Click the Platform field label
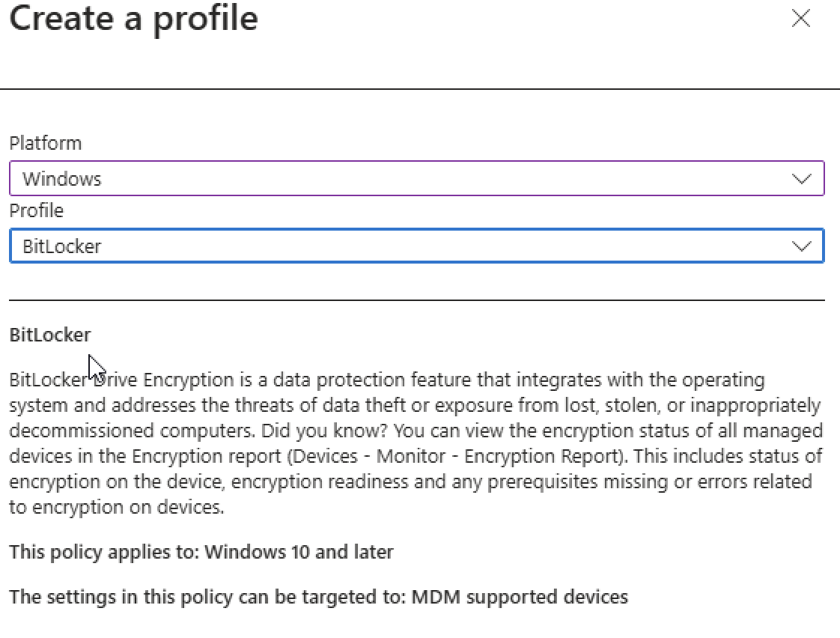This screenshot has width=840, height=638. (45, 143)
